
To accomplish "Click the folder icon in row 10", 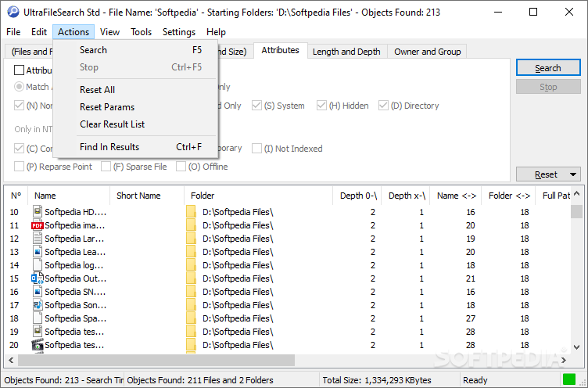I will [192, 212].
